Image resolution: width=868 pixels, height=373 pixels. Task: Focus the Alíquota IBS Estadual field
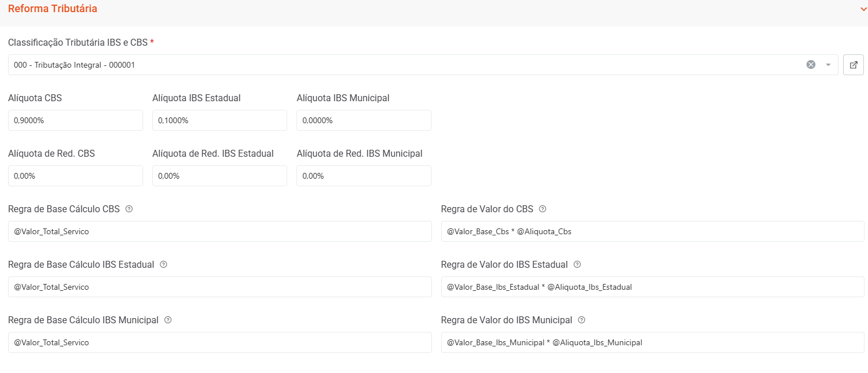click(219, 120)
